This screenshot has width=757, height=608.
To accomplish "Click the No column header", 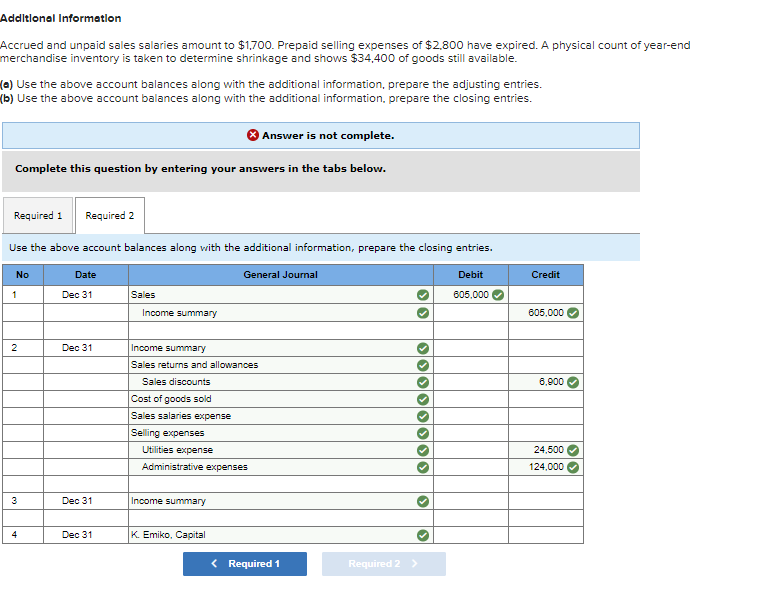I will [x=23, y=275].
